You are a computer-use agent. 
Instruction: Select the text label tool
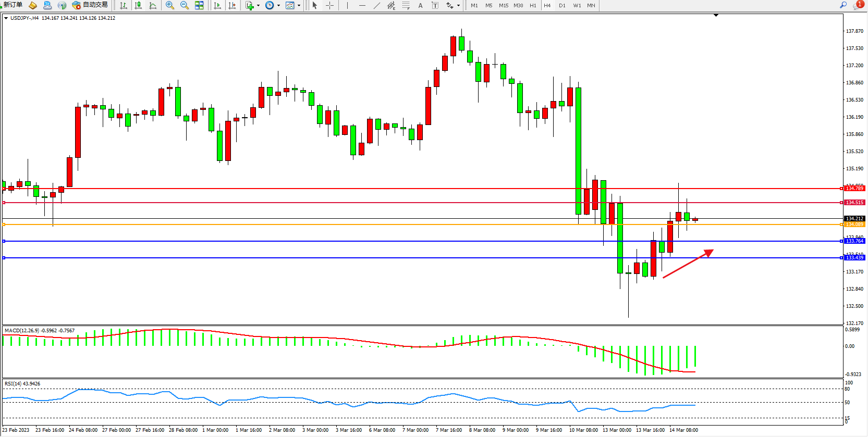(421, 5)
